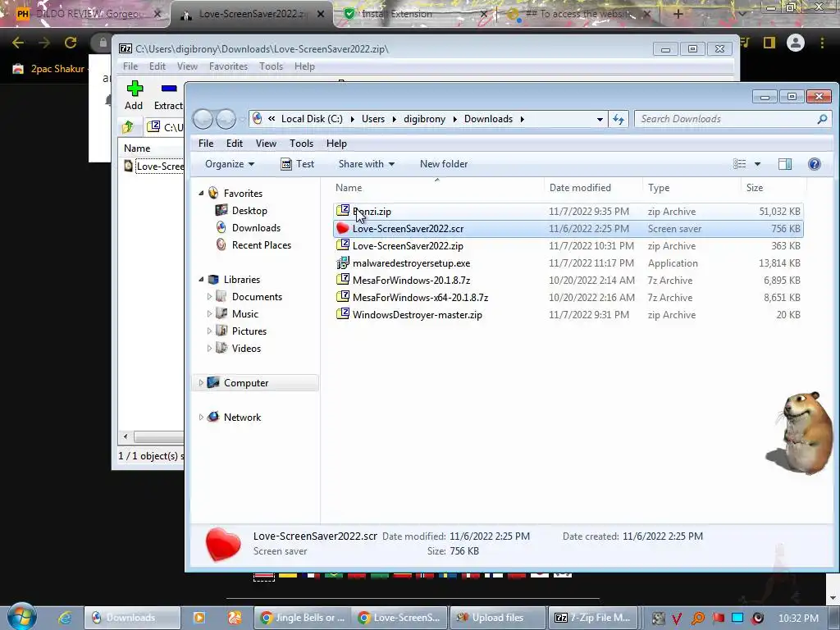Screen dimensions: 840x630
Task: Expand the Documents library node
Action: [x=209, y=296]
